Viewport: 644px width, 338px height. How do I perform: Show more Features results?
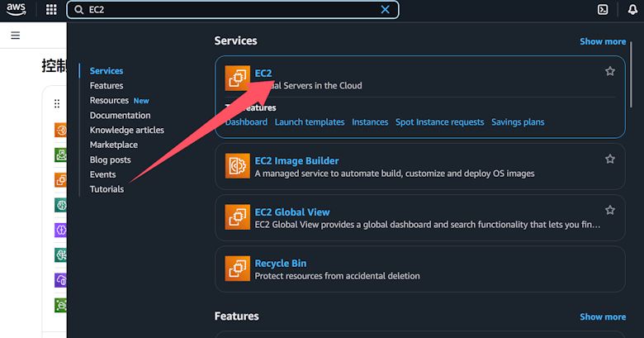[603, 317]
